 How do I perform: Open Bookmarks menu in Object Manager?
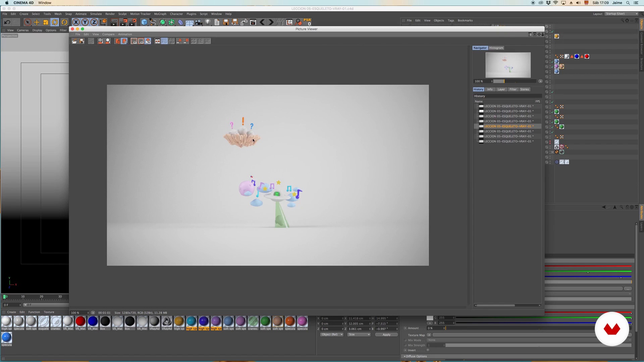(465, 20)
